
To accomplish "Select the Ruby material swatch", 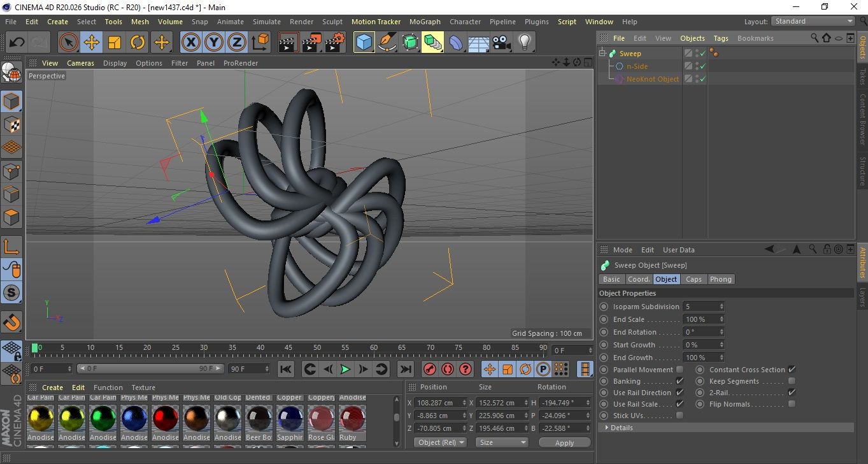I will point(352,419).
